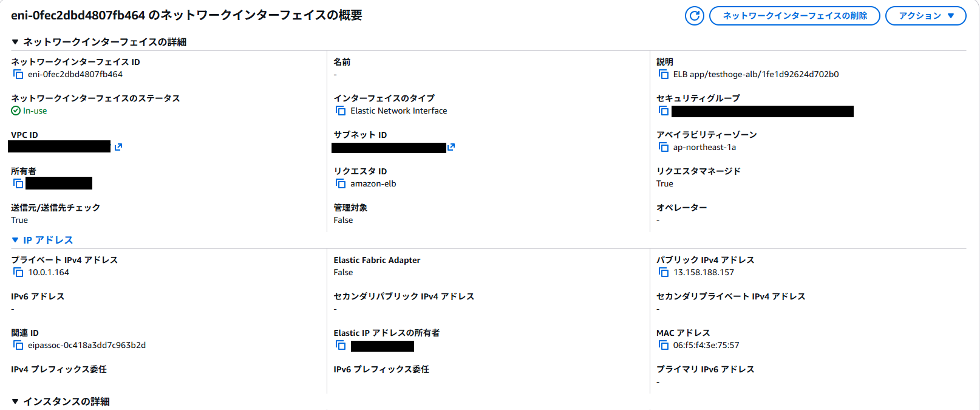Click ネットワークインターフェイスの削除 button

(x=794, y=16)
